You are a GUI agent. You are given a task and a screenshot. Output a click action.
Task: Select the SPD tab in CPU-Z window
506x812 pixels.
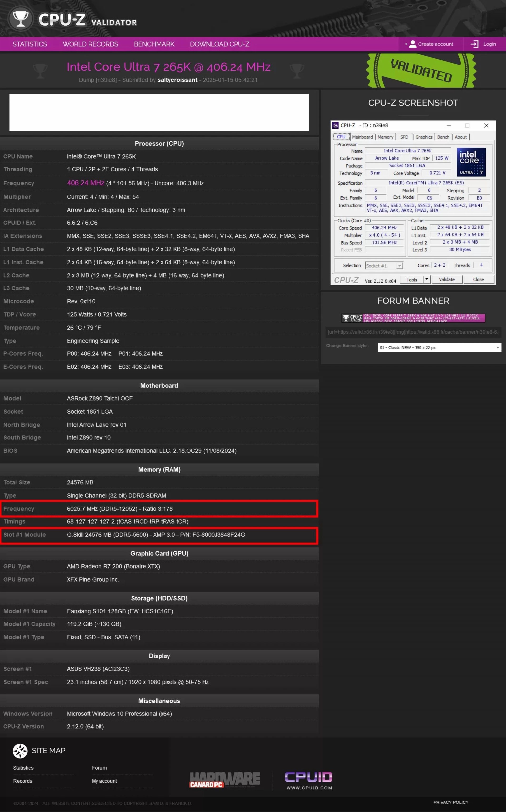(x=404, y=137)
